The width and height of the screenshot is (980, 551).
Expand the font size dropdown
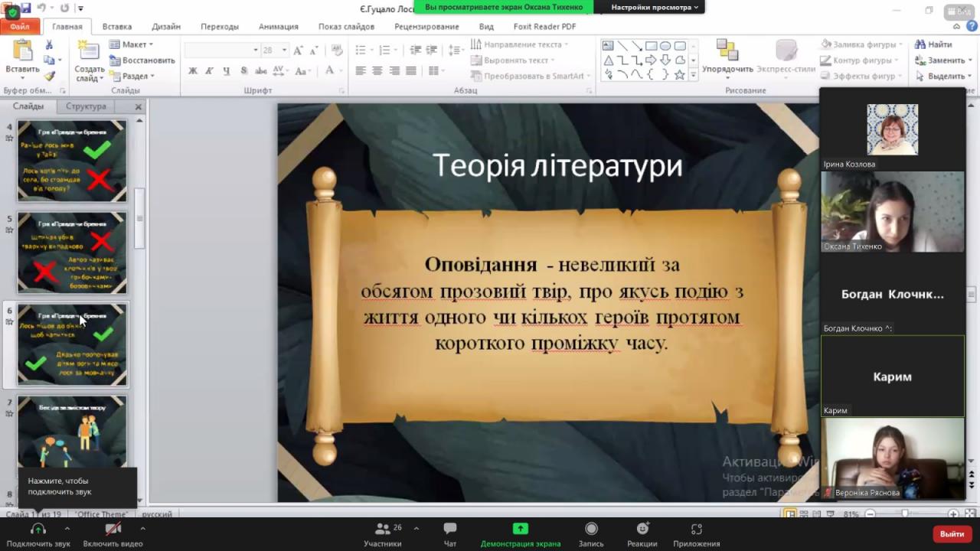pyautogui.click(x=284, y=50)
